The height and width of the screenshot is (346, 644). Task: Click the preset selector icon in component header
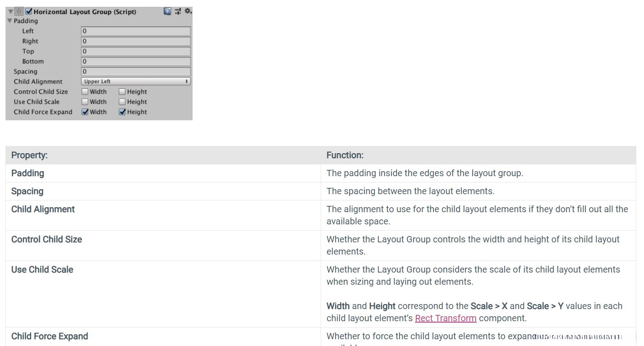pos(178,11)
